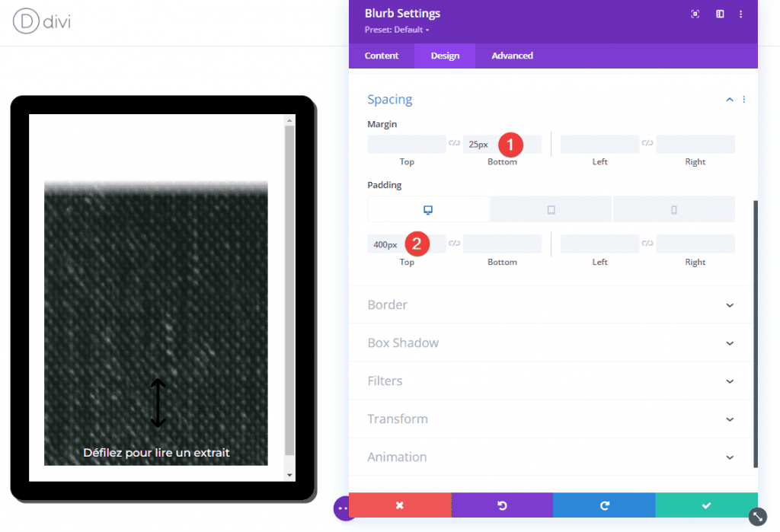The image size is (780, 532).
Task: Toggle link between Padding Top and Bottom
Action: tap(454, 243)
